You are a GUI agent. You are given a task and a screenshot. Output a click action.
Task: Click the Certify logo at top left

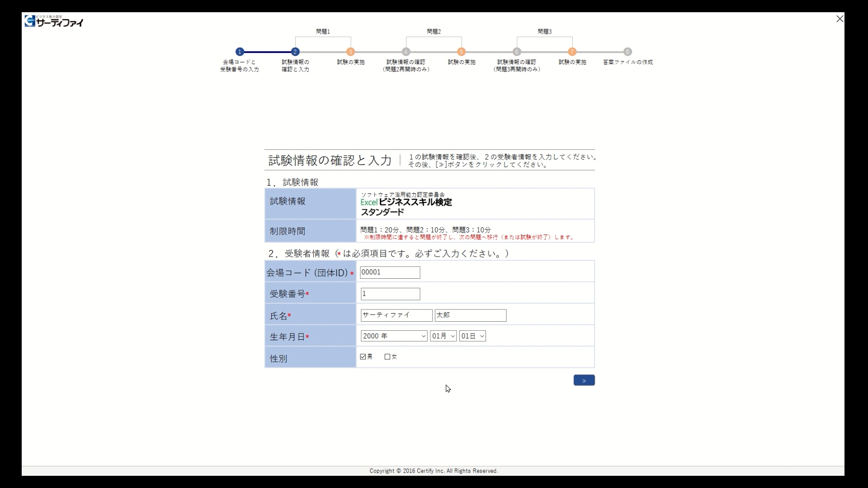[54, 21]
